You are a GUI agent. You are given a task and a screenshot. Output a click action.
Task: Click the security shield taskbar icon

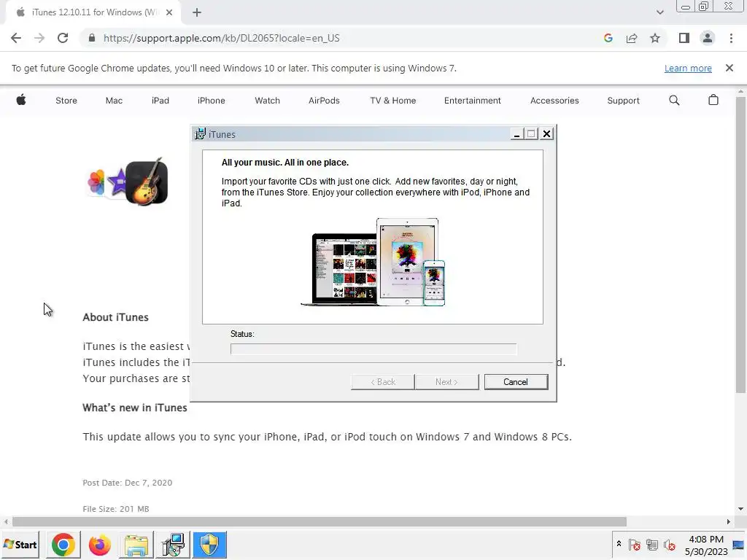(209, 545)
